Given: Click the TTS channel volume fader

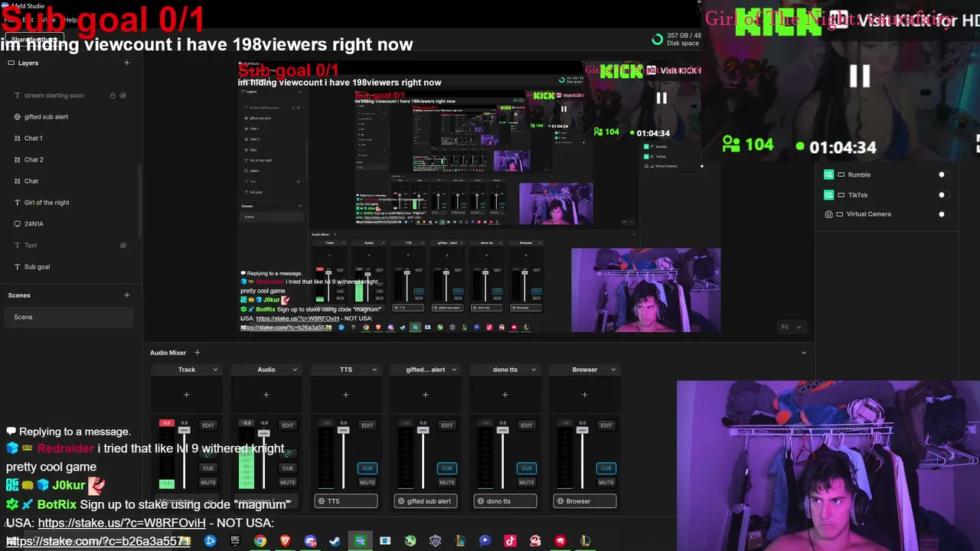Looking at the screenshot, I should (343, 431).
